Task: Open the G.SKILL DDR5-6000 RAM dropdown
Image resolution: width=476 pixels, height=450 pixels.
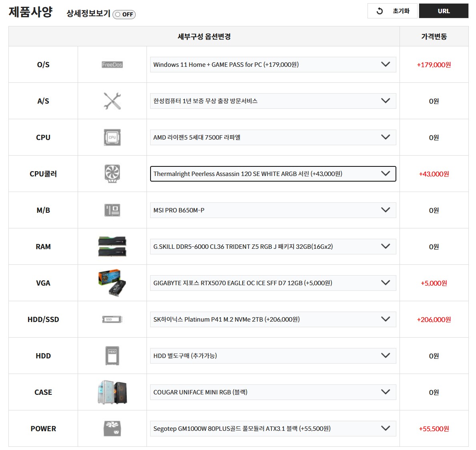Action: coord(273,246)
